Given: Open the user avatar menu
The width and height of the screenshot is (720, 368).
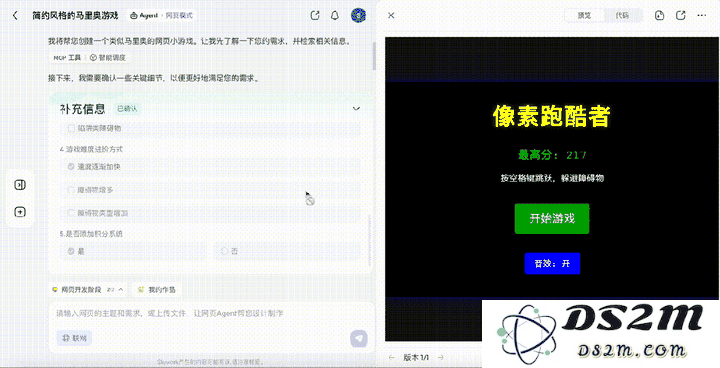Looking at the screenshot, I should tap(358, 15).
